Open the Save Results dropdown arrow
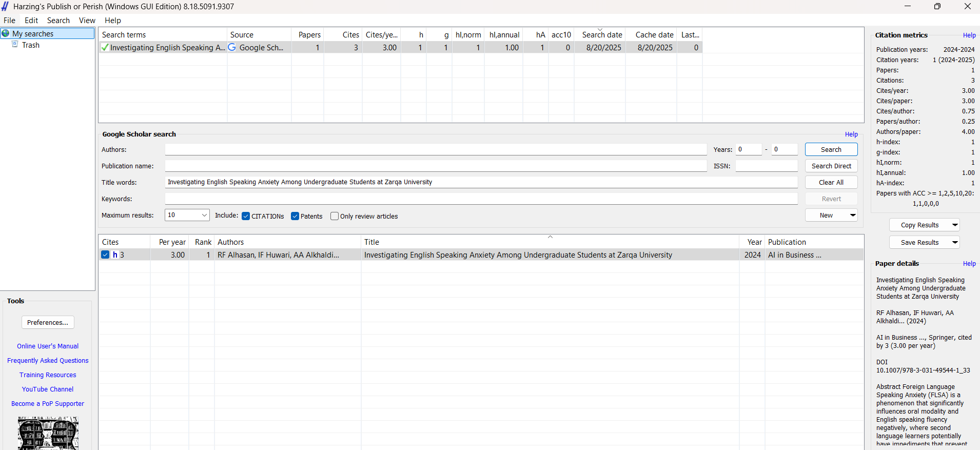This screenshot has height=450, width=980. coord(955,242)
